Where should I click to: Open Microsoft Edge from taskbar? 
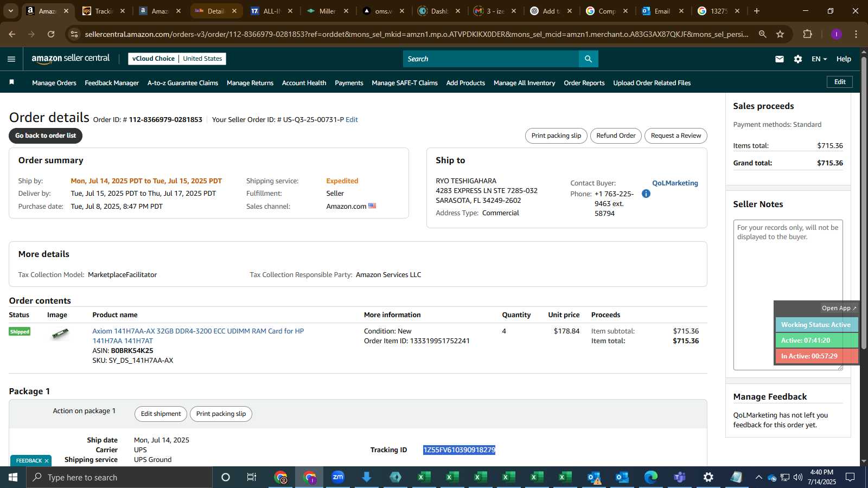[x=650, y=477]
